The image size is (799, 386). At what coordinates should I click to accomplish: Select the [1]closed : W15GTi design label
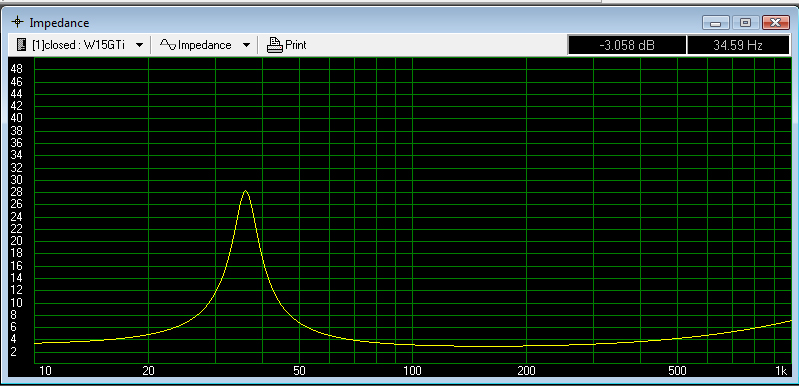78,45
